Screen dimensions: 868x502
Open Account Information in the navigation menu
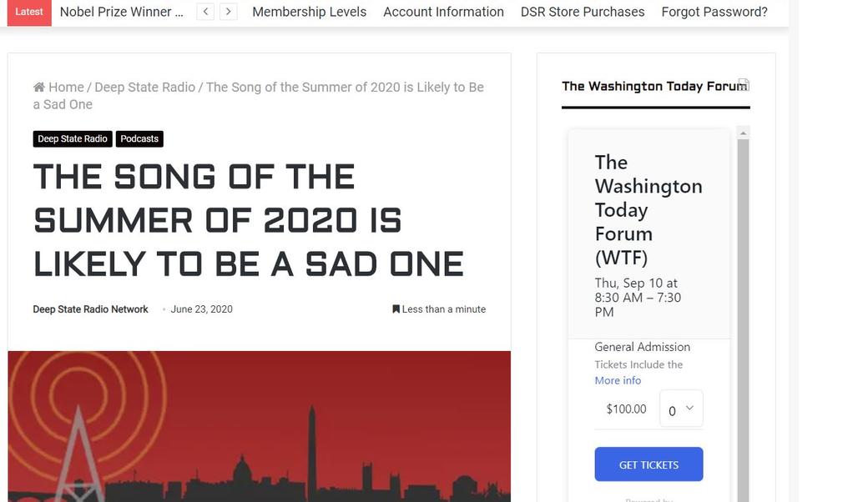(x=443, y=12)
